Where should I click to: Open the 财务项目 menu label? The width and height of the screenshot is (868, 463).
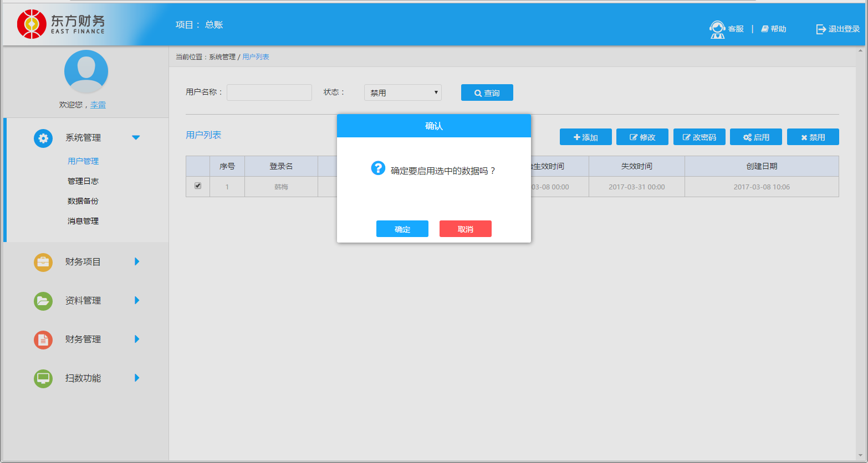point(83,262)
